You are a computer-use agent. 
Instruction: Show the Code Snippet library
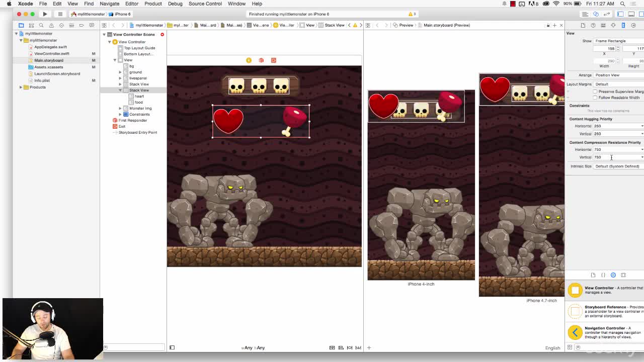(x=603, y=275)
